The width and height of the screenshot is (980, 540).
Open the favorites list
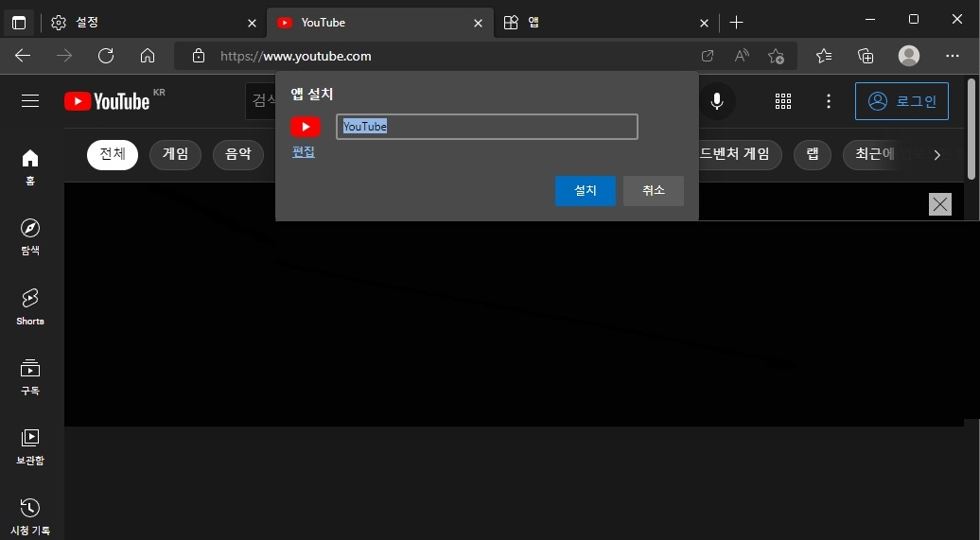(824, 56)
